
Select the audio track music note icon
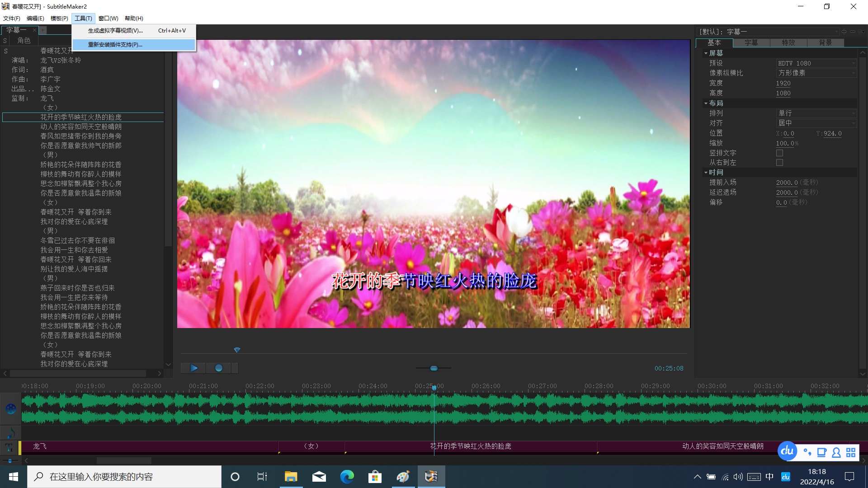(11, 432)
